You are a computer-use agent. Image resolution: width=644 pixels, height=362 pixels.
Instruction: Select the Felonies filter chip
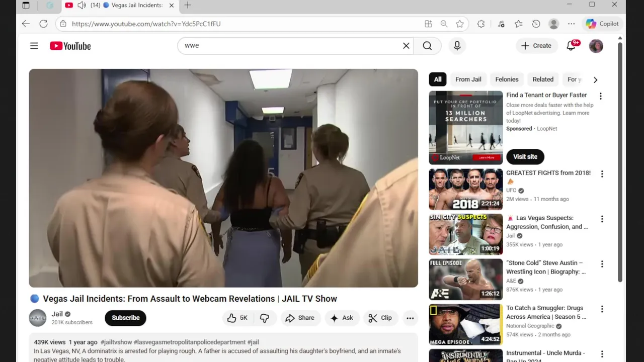point(507,79)
